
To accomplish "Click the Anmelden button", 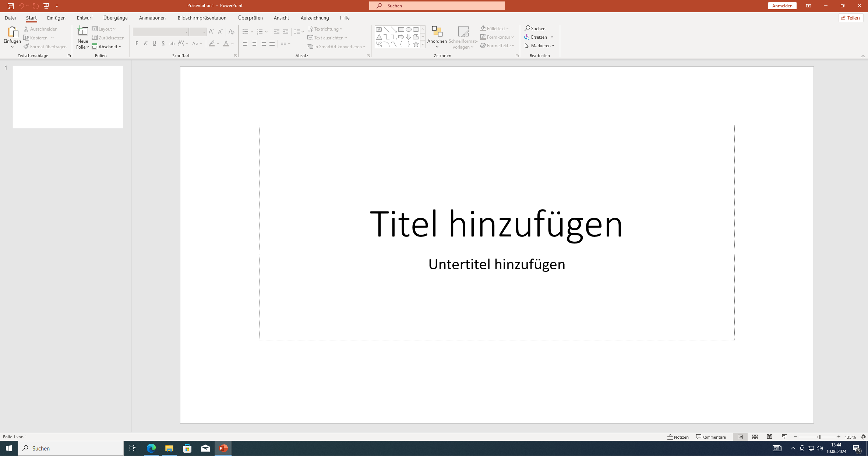I will pyautogui.click(x=782, y=6).
